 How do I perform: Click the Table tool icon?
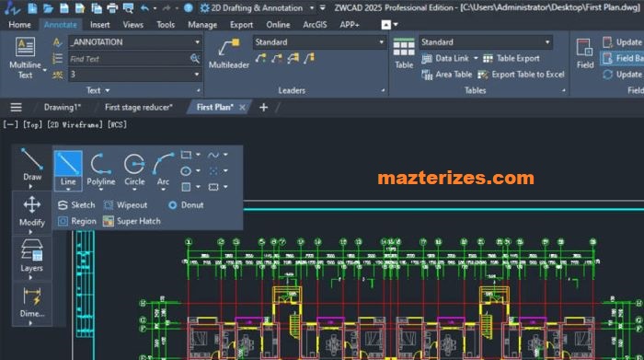404,53
